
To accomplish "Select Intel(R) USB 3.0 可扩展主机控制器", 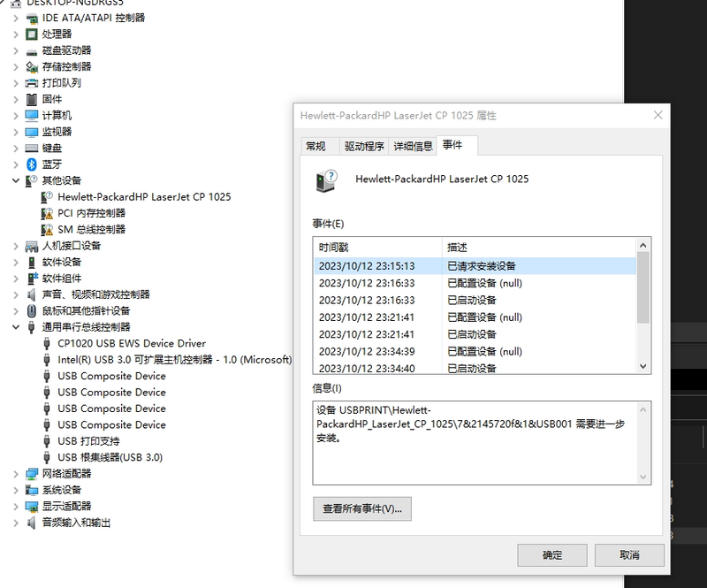I will point(174,360).
